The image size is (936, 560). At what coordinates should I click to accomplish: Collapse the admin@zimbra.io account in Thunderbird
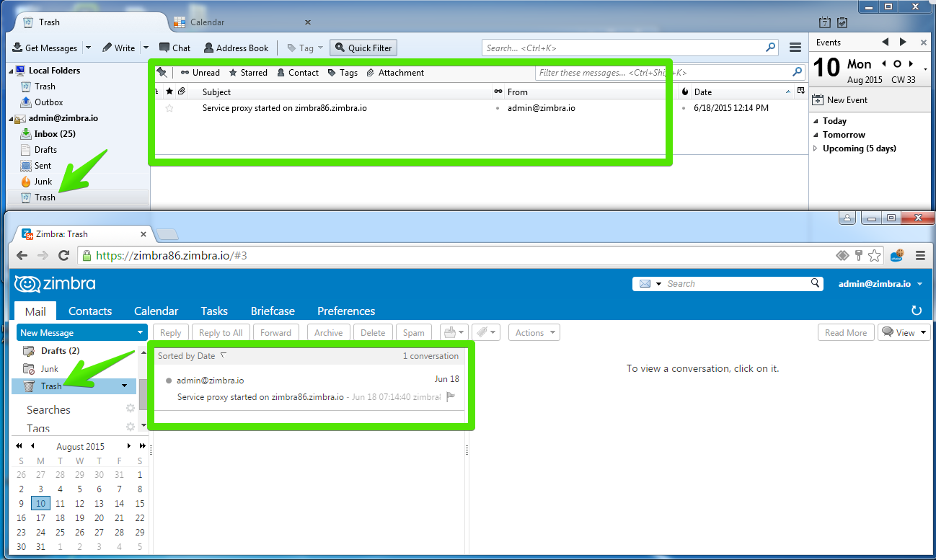pos(11,118)
